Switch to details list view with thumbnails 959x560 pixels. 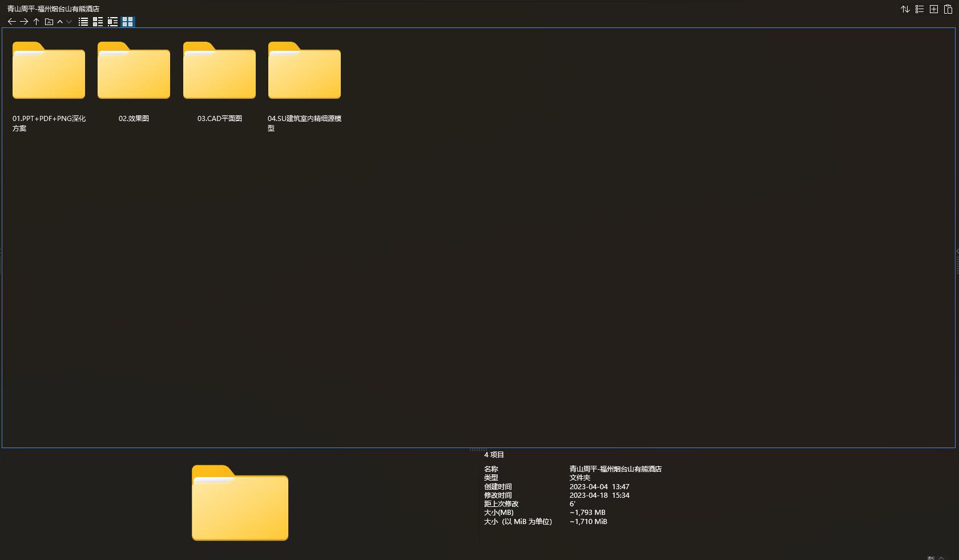tap(98, 22)
